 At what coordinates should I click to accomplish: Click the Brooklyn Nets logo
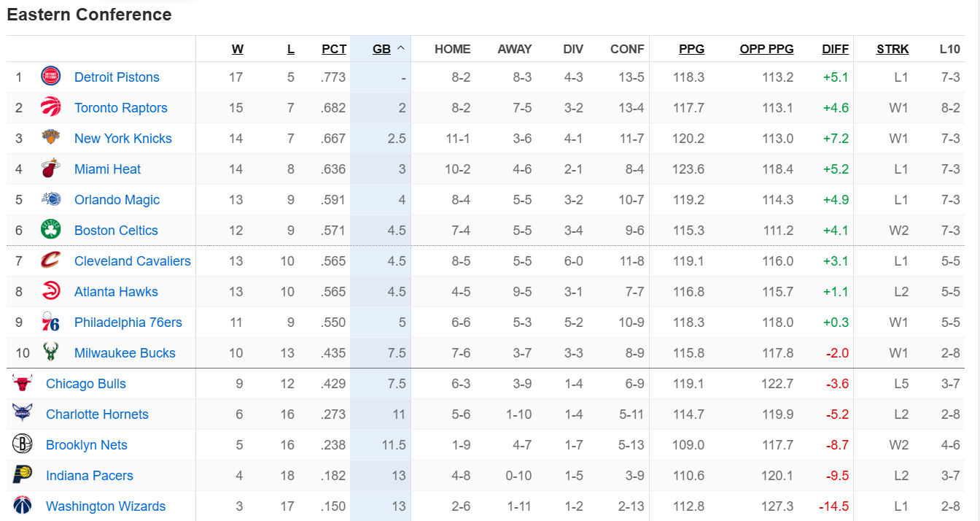pos(22,444)
